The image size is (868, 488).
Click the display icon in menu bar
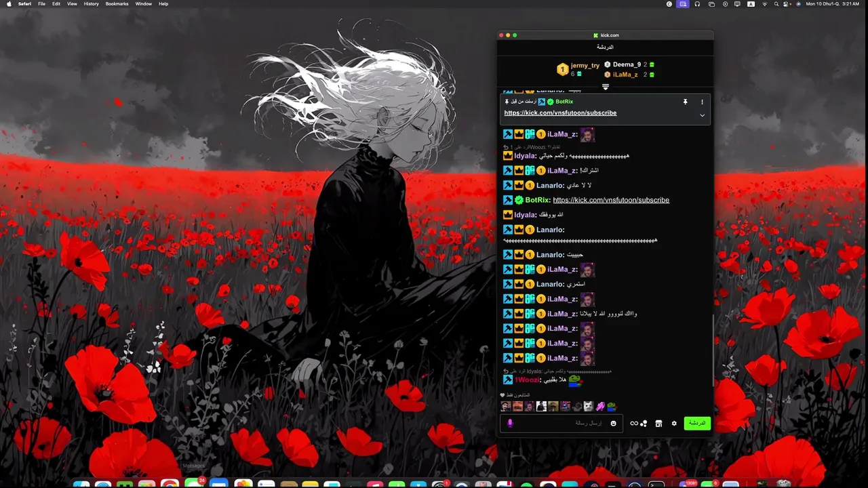pyautogui.click(x=737, y=3)
